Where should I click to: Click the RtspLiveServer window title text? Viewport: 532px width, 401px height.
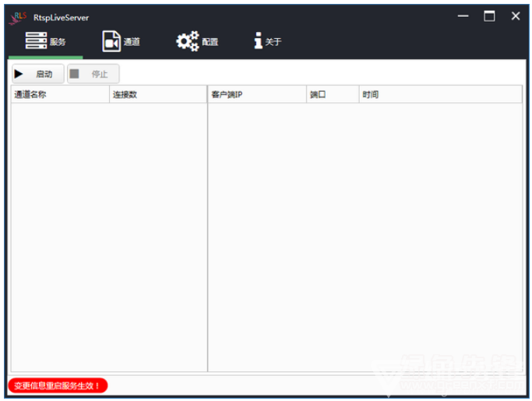click(x=61, y=18)
